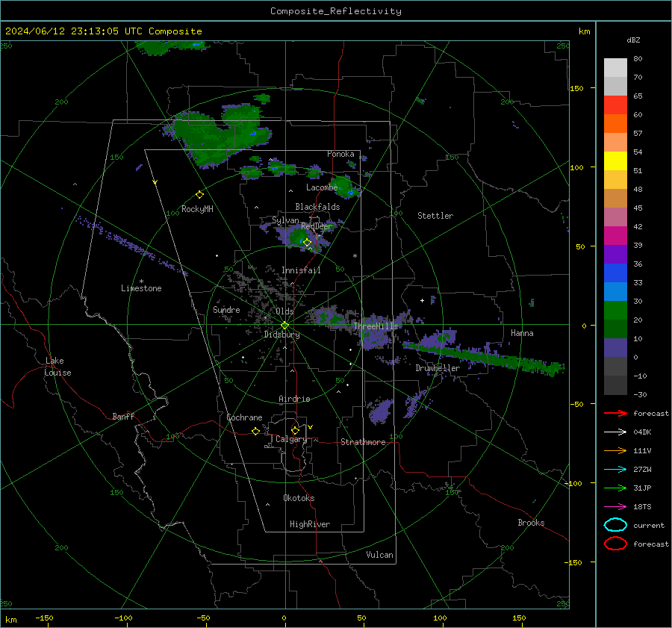Click the 18TS legend label
672x628 pixels.
tap(642, 507)
